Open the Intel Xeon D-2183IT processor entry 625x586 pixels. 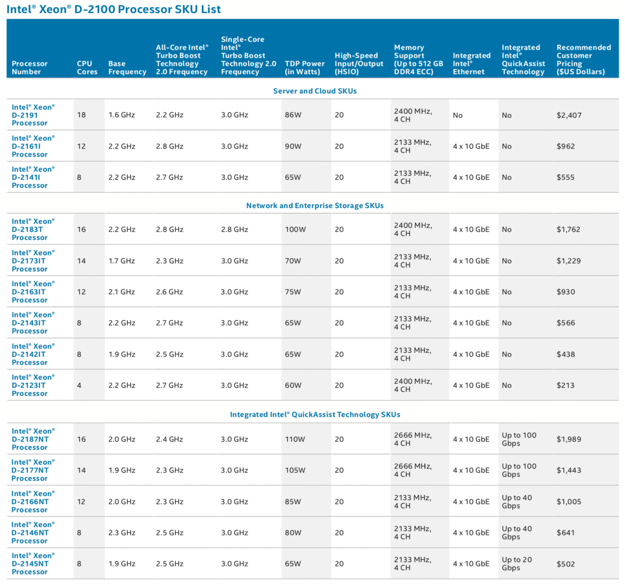(x=33, y=230)
